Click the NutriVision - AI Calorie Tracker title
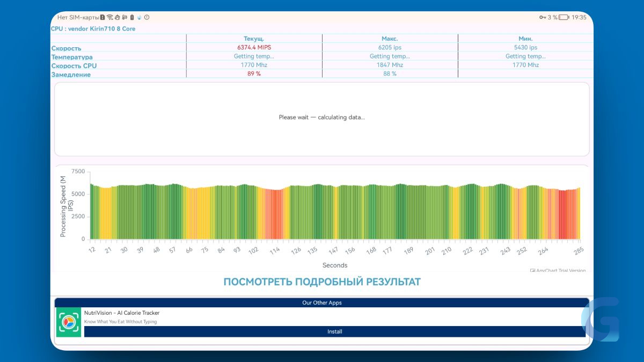This screenshot has height=362, width=644. pyautogui.click(x=122, y=313)
